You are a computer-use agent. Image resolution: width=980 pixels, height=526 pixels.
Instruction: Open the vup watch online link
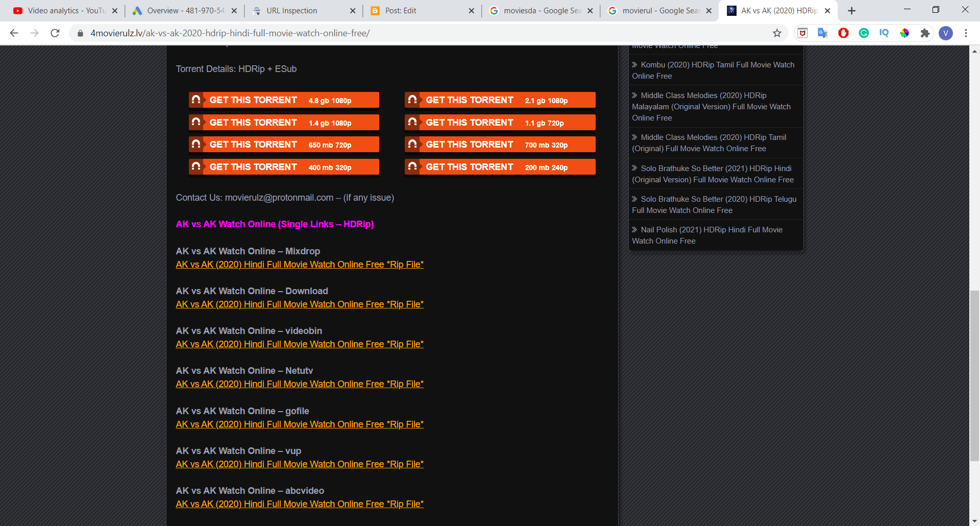(300, 464)
